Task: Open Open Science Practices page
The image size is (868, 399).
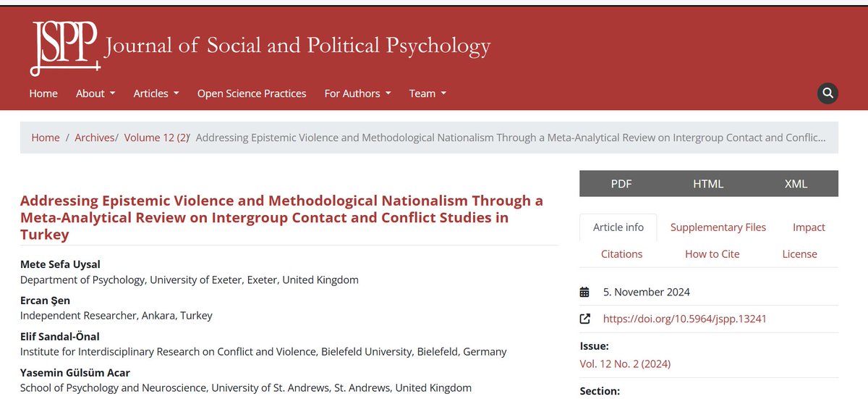Action: click(252, 93)
